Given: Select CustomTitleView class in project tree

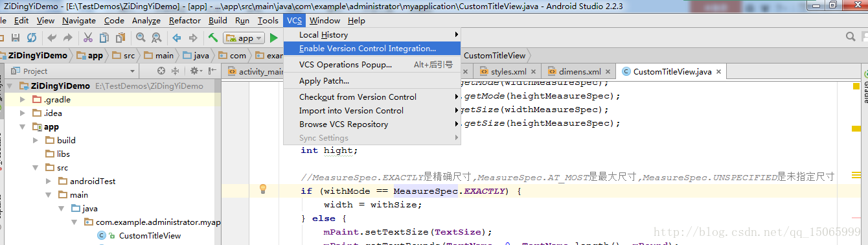Looking at the screenshot, I should click(150, 236).
